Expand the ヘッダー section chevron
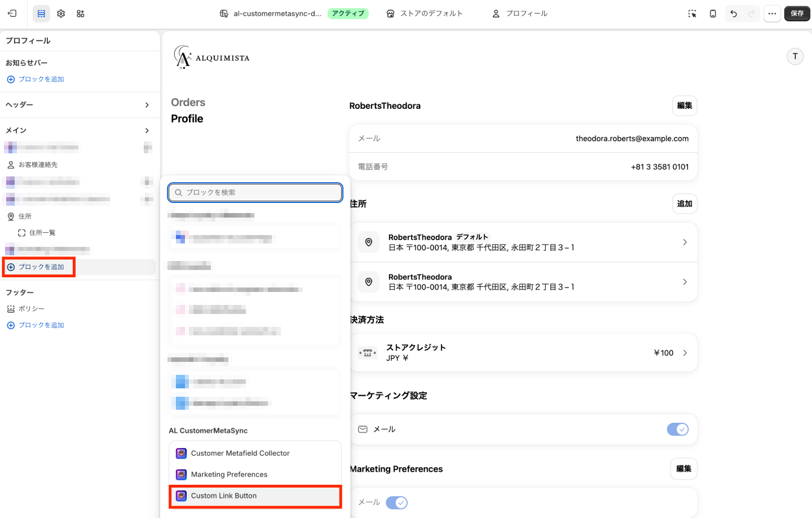The height and width of the screenshot is (518, 812). point(147,105)
